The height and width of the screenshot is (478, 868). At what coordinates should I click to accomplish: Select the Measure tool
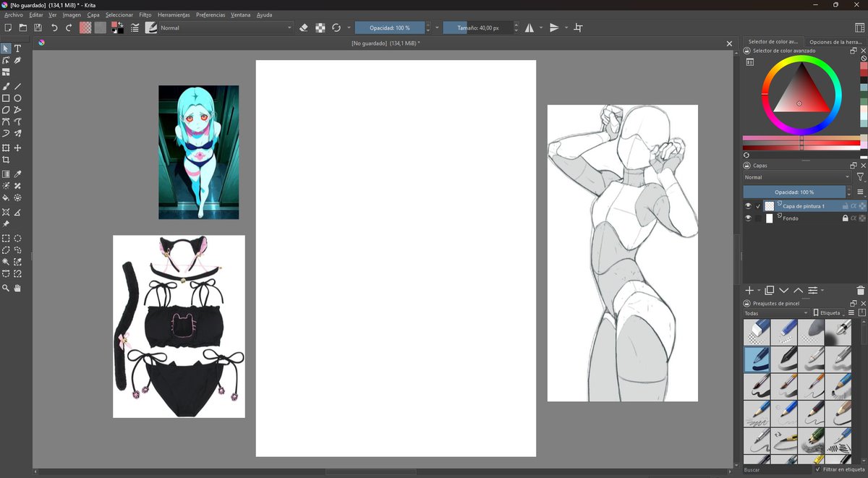click(17, 213)
